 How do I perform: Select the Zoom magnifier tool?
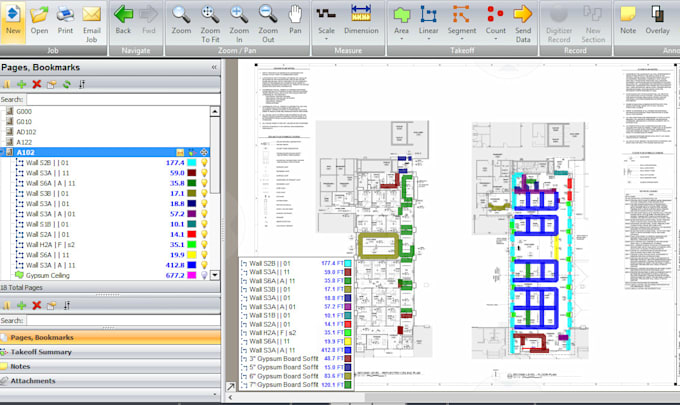[181, 21]
